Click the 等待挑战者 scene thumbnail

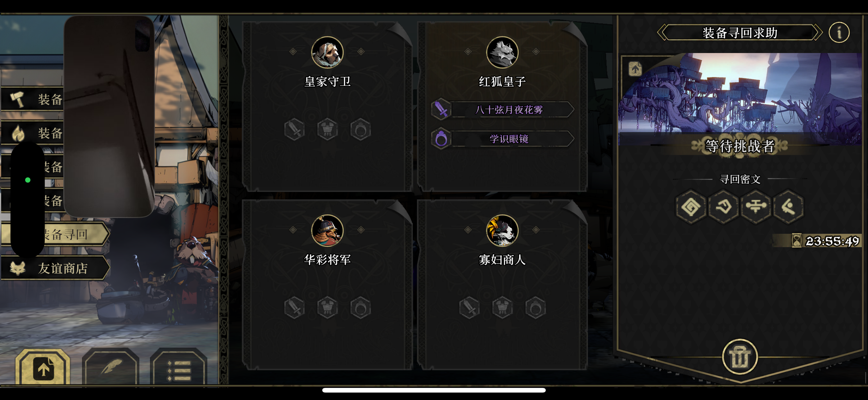pos(740,99)
